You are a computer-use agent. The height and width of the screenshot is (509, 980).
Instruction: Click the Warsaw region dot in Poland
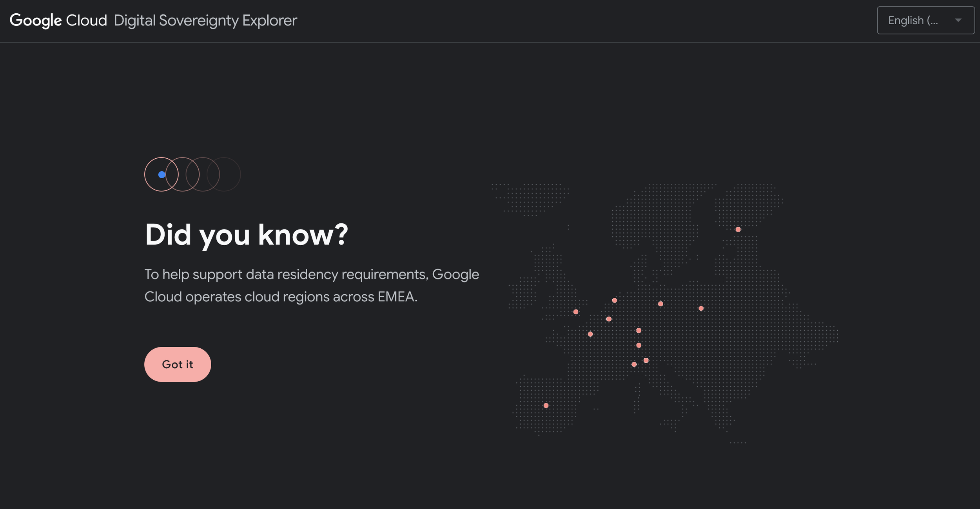701,308
